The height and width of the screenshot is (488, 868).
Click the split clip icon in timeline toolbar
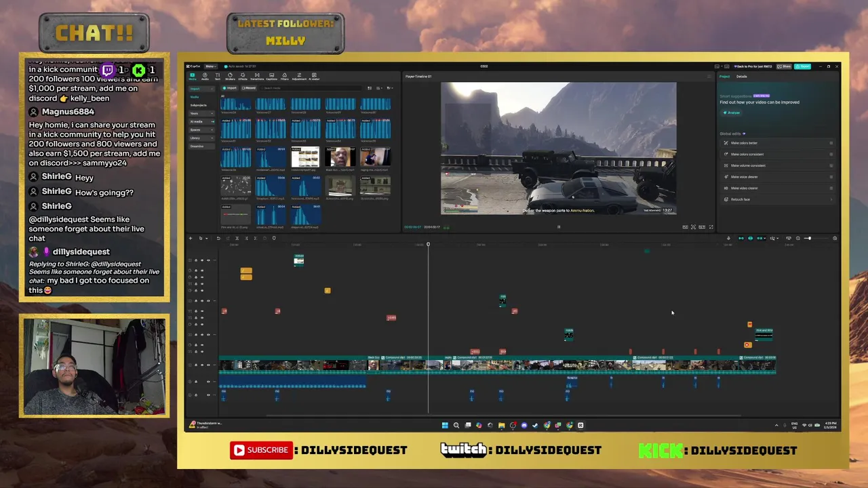(x=237, y=238)
